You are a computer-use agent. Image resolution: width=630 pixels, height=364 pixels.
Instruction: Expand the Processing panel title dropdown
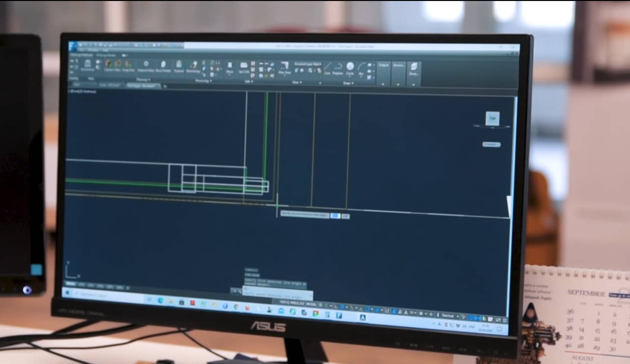[x=203, y=80]
